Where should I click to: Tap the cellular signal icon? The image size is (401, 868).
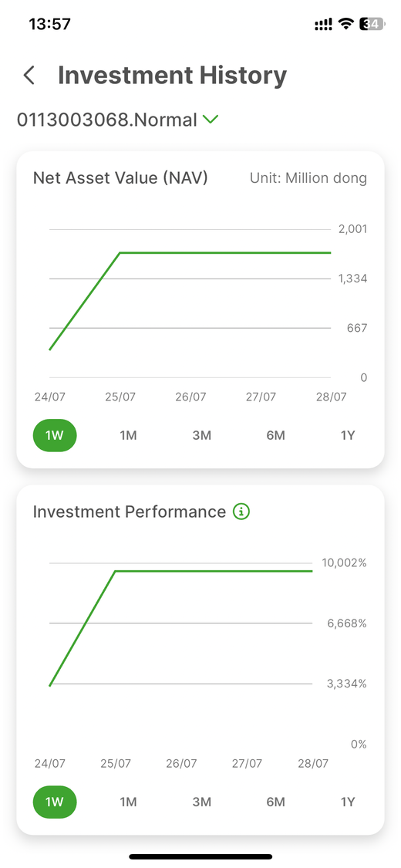(x=324, y=24)
